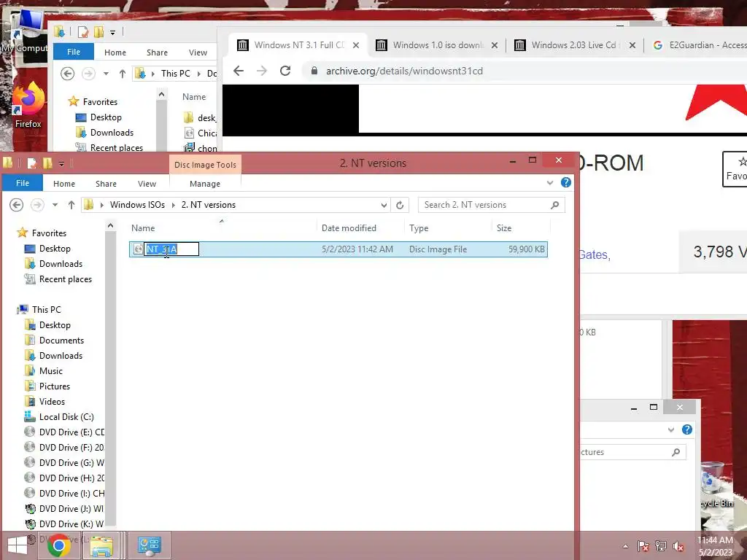
Task: Open the Home tab in NT versions window
Action: (64, 184)
